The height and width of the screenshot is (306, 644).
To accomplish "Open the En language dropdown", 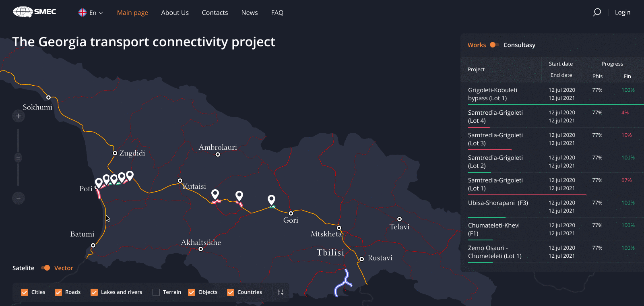I will (x=91, y=13).
